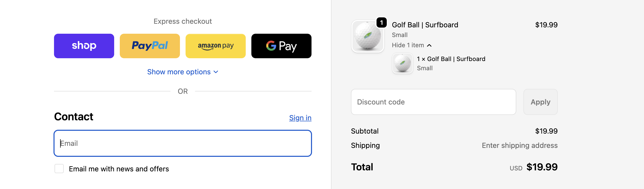Select Amazon Pay checkout option
644x189 pixels.
point(216,46)
